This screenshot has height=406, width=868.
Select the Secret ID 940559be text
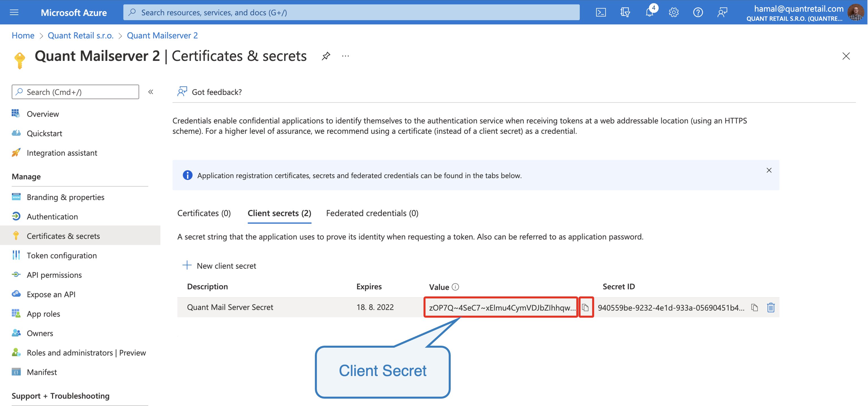click(x=671, y=307)
